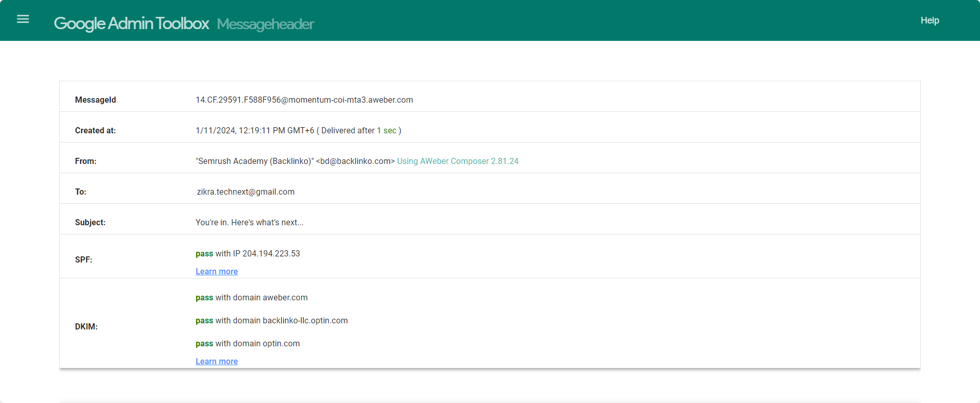Image resolution: width=980 pixels, height=403 pixels.
Task: Click the Semrush Academy sender address
Action: click(x=295, y=161)
